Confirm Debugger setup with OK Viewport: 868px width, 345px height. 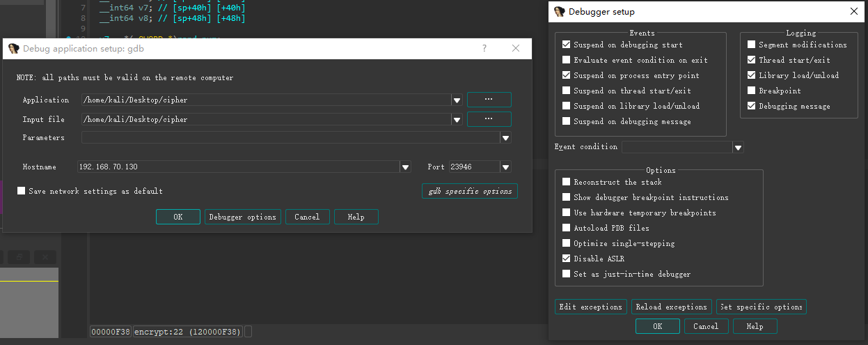658,326
